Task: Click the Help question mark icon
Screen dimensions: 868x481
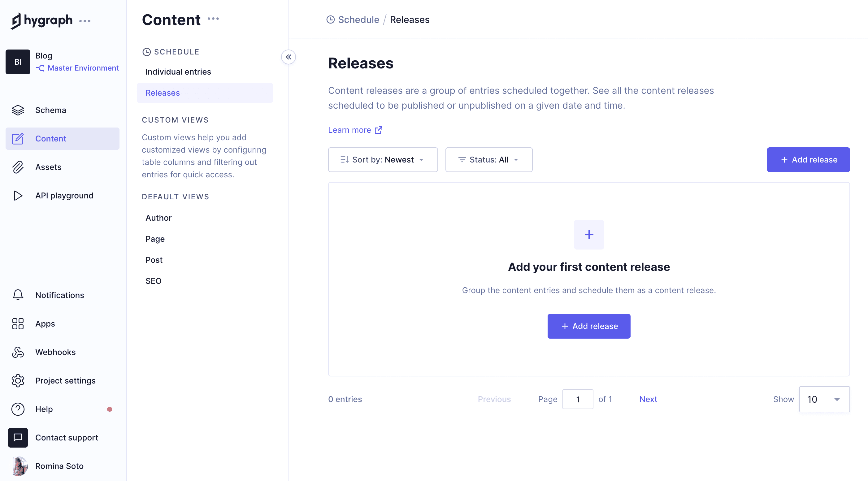Action: [18, 409]
